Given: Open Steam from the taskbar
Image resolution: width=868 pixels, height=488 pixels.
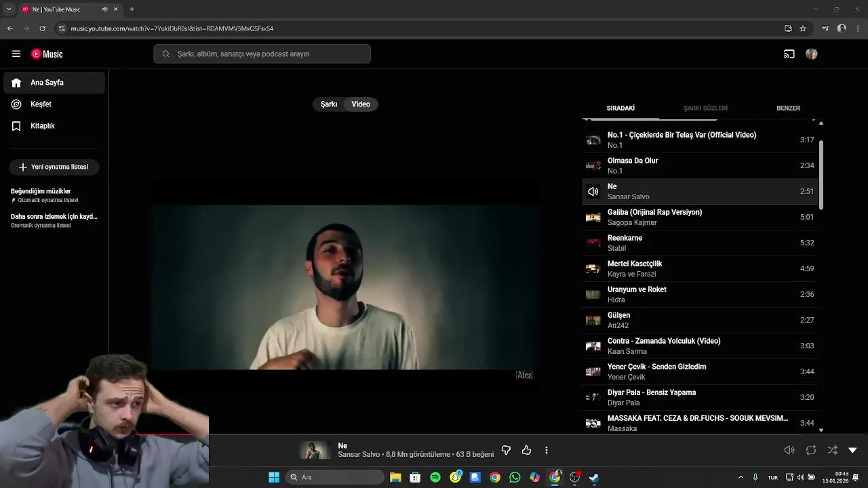Looking at the screenshot, I should click(594, 477).
